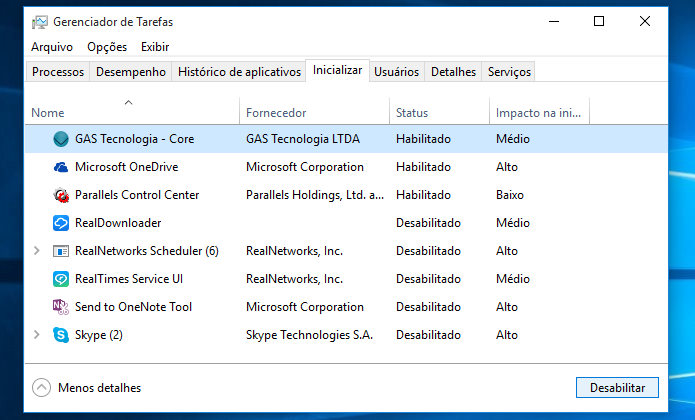Select the RealDownloader entry name
The image size is (695, 420).
pyautogui.click(x=118, y=223)
